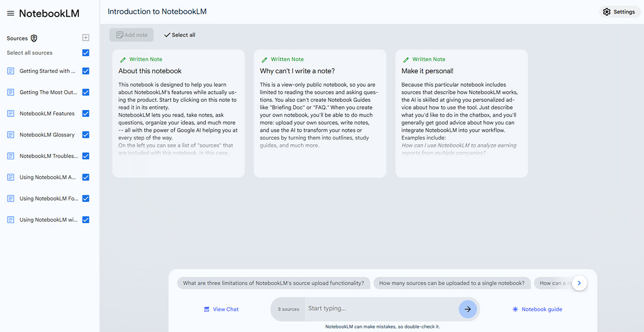Image resolution: width=644 pixels, height=332 pixels.
Task: Click the NotebookLM logo text
Action: pos(49,13)
